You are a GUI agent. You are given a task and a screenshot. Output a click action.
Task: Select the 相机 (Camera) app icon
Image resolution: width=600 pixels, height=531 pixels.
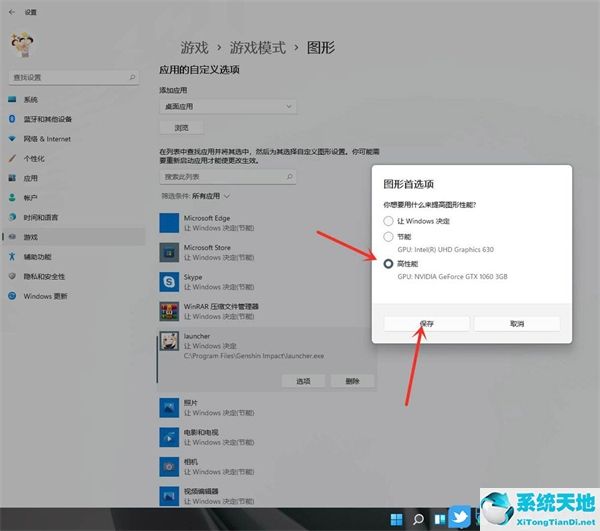(169, 467)
